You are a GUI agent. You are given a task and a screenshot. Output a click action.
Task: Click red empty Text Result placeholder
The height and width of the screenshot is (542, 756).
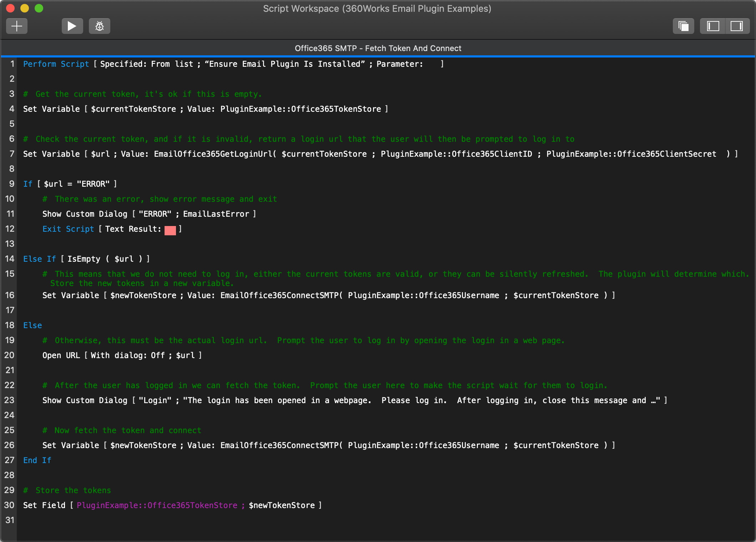[x=170, y=230]
